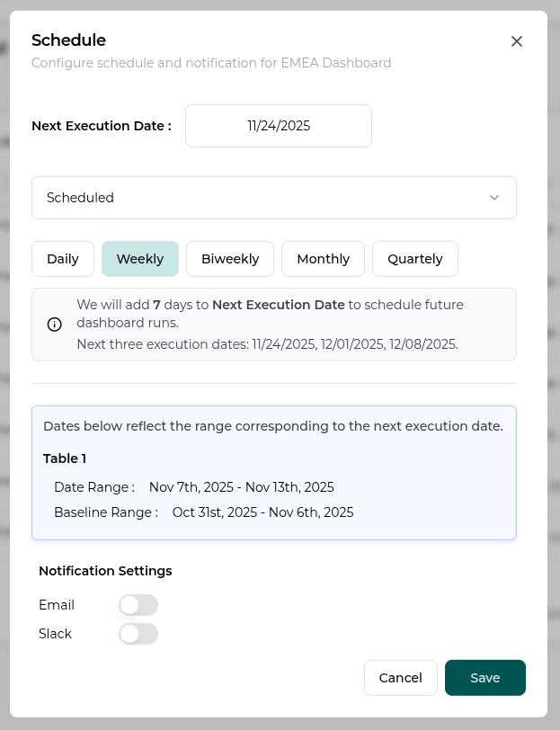Click the Date Range value text
The image size is (560, 730).
coord(241,487)
